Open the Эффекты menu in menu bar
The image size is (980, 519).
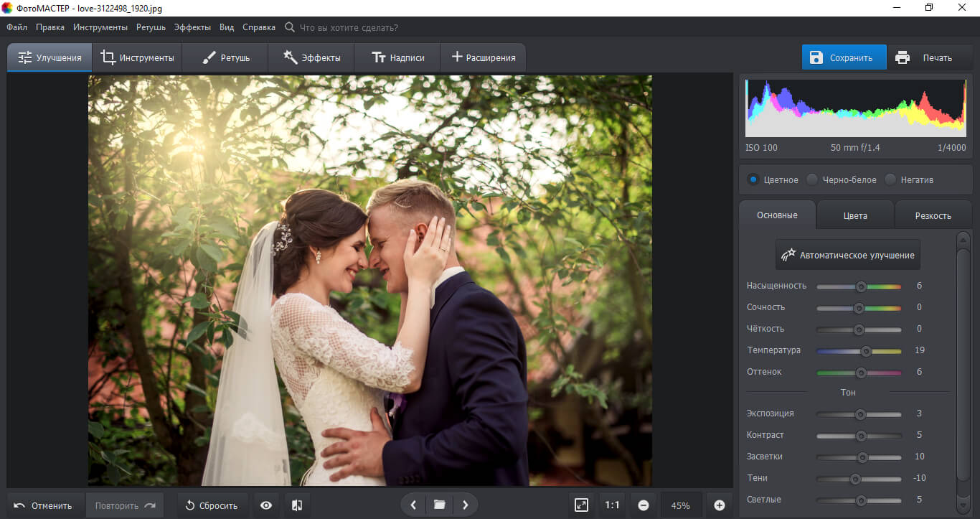click(192, 27)
